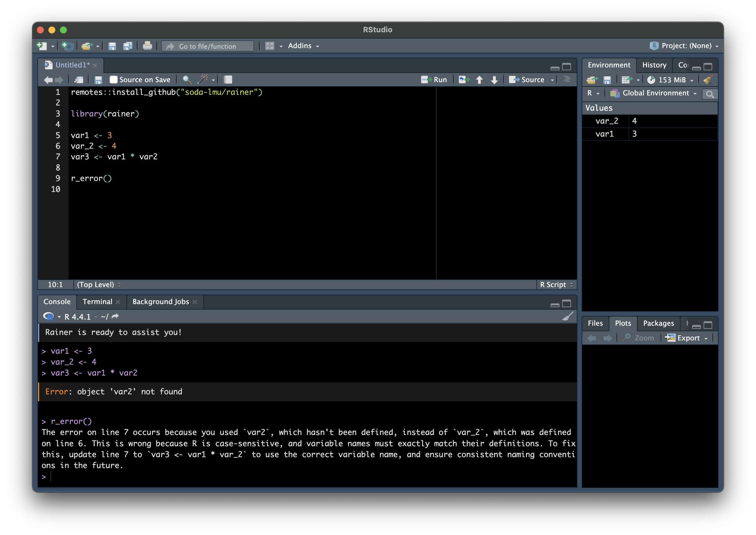Viewport: 756px width, 535px height.
Task: Clear console with the broom icon
Action: click(x=567, y=317)
